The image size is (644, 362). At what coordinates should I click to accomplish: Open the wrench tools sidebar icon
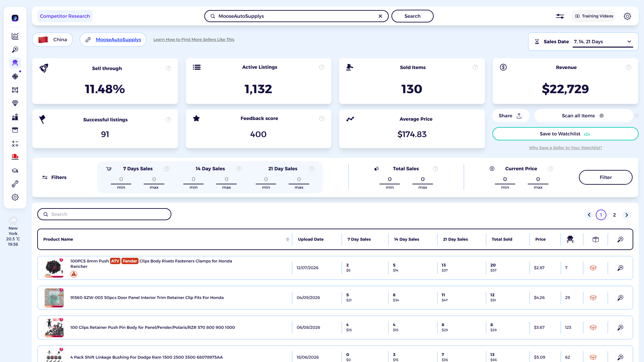tap(15, 184)
